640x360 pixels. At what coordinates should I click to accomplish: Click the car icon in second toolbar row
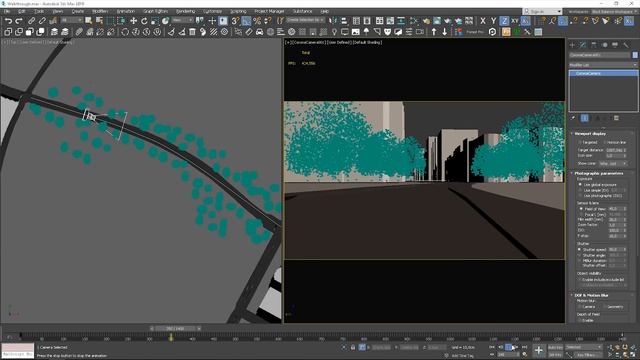pos(260,32)
